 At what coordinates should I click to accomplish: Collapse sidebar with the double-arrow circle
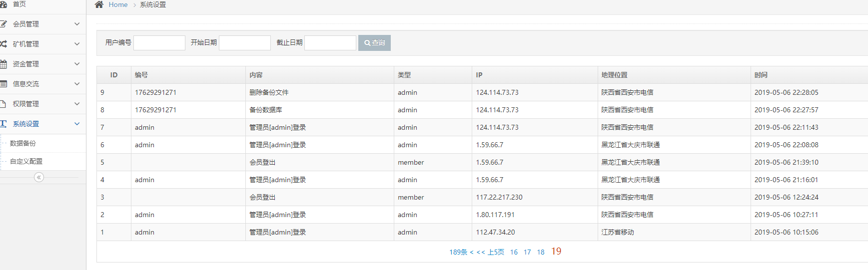pos(39,177)
